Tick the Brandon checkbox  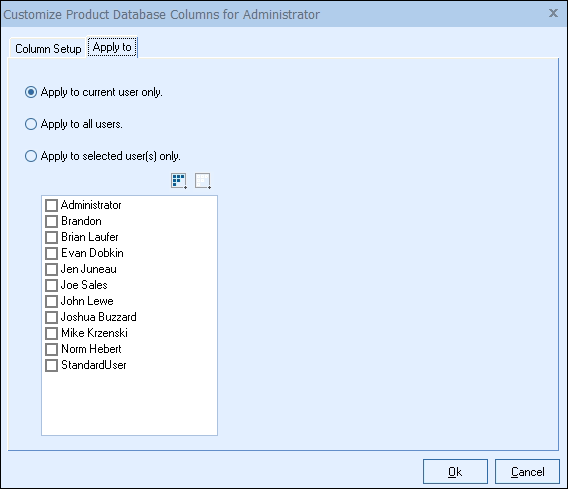[51, 221]
